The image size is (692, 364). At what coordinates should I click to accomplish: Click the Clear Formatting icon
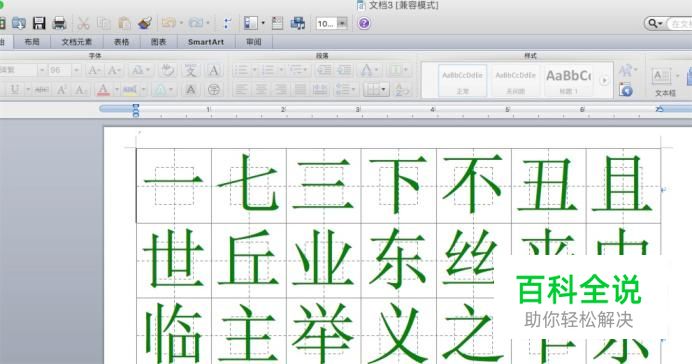coord(167,70)
